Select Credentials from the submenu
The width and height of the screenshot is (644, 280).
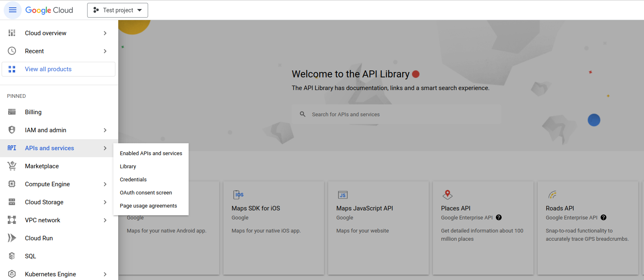coord(151,179)
